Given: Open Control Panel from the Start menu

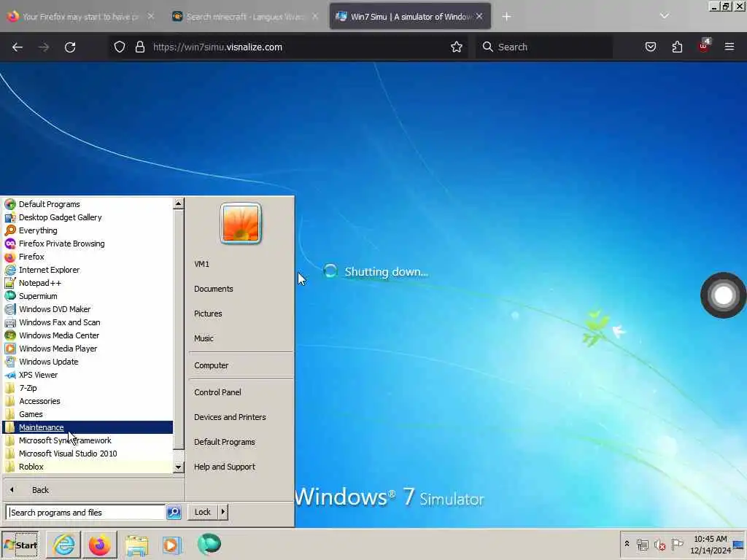Looking at the screenshot, I should click(x=217, y=392).
